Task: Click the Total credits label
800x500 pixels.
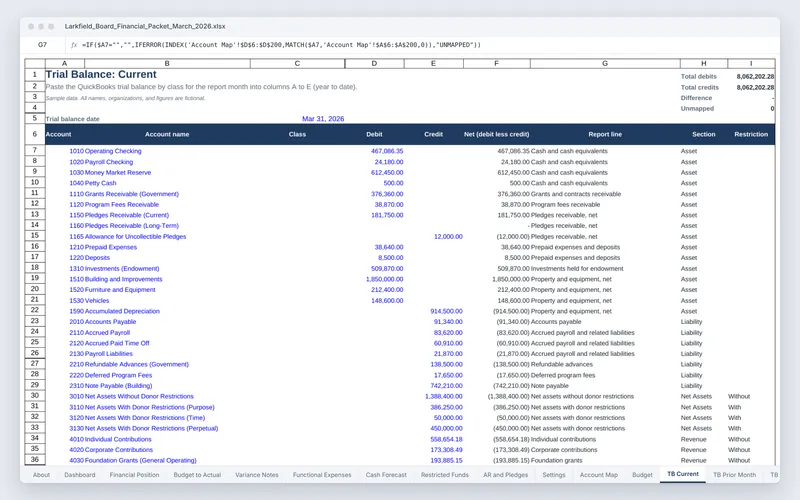Action: [x=699, y=87]
